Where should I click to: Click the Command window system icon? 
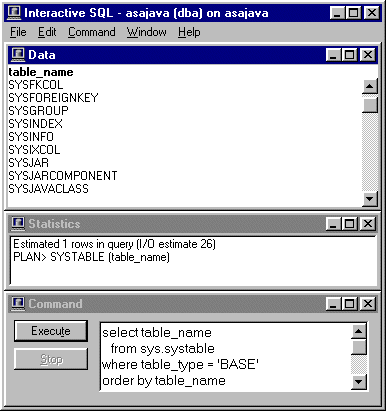[x=18, y=304]
